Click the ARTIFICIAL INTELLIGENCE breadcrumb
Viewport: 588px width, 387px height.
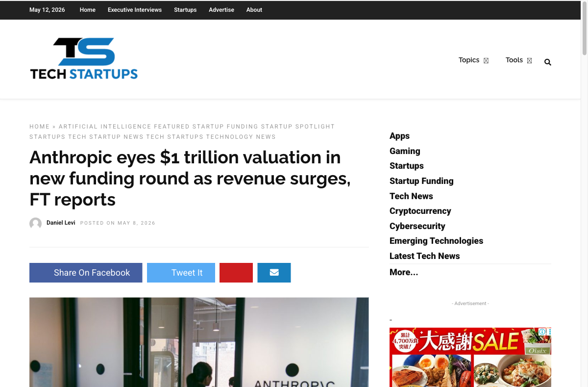pyautogui.click(x=105, y=127)
